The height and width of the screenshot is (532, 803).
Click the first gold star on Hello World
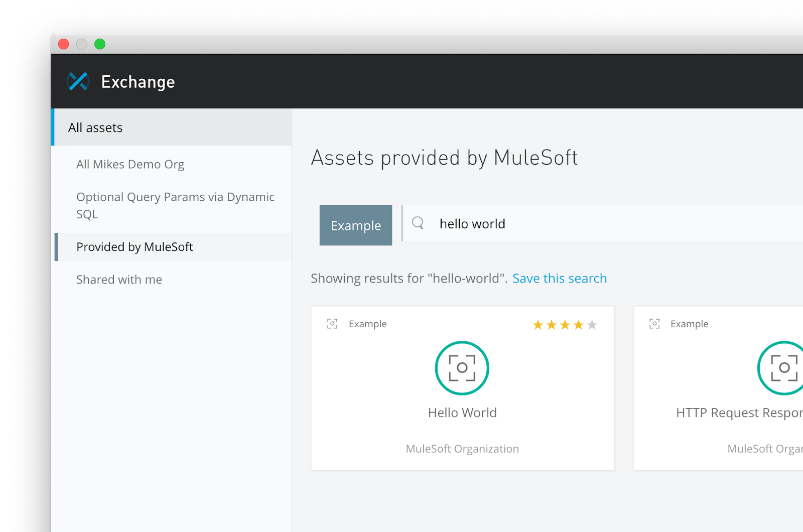click(x=538, y=325)
